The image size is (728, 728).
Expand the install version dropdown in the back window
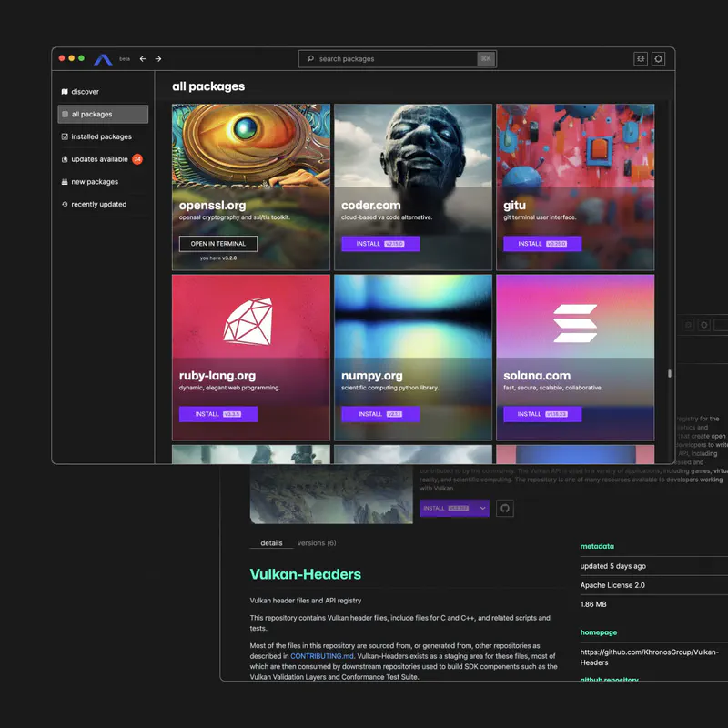click(x=483, y=509)
